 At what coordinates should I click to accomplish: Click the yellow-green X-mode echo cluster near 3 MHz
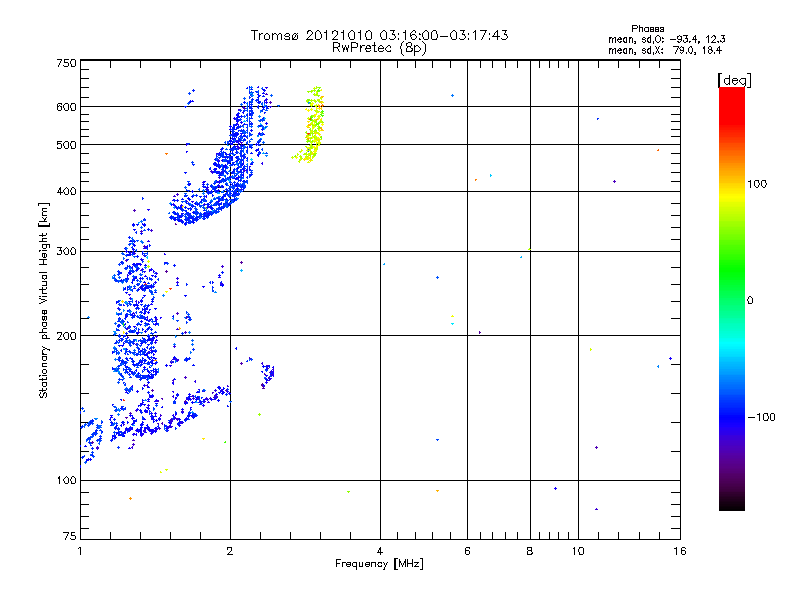click(312, 125)
